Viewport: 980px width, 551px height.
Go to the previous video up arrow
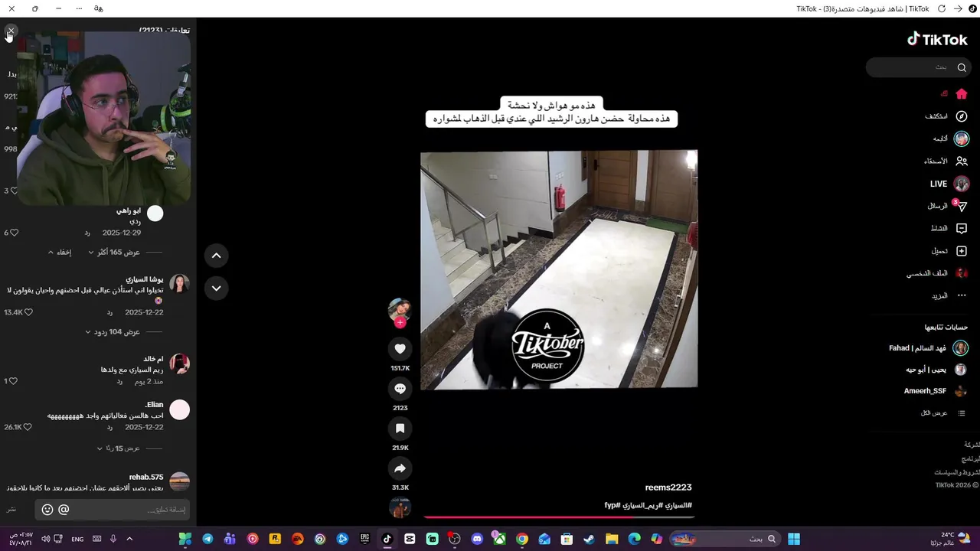216,256
